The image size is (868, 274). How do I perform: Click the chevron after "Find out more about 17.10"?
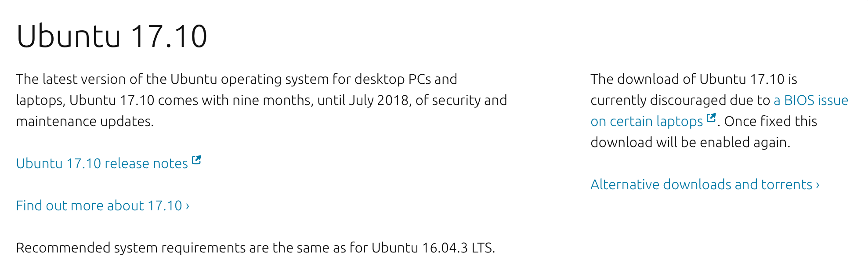(188, 206)
